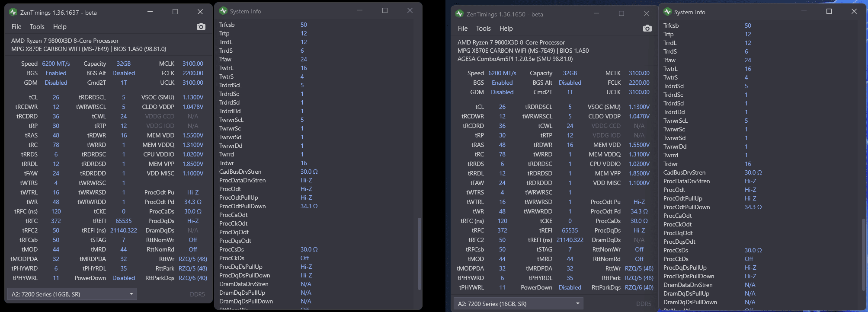Screen dimensions: 868x312
Task: Click the screenshot camera icon in ZenTimings 1.36.1650
Action: (647, 29)
